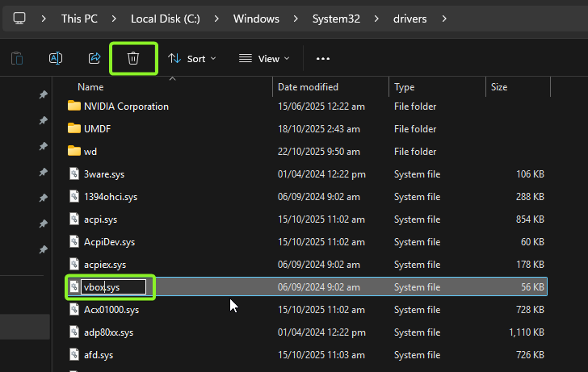The width and height of the screenshot is (588, 372).
Task: Open the Sort dropdown
Action: click(192, 58)
